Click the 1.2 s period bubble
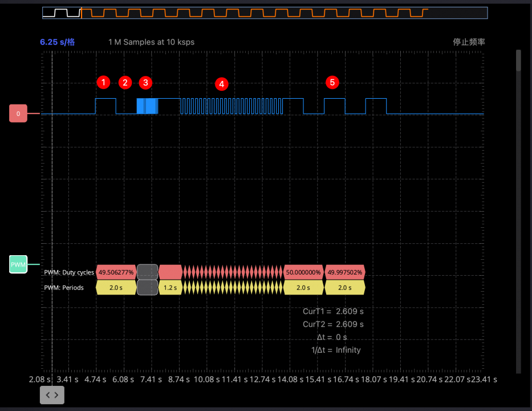 point(170,288)
